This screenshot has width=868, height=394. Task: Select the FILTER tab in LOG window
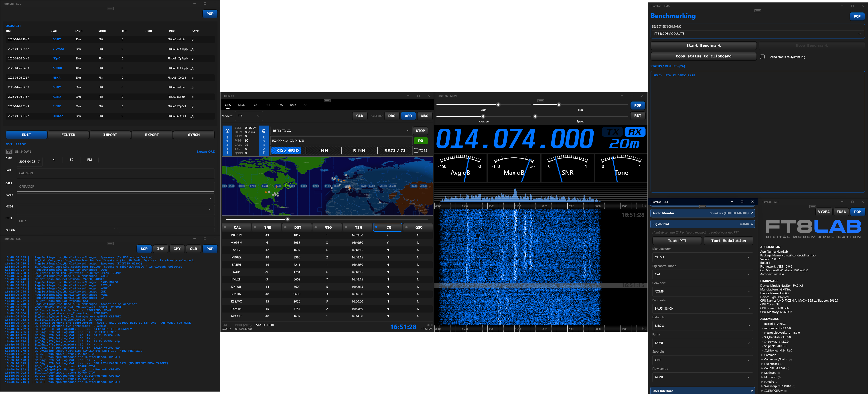click(68, 135)
